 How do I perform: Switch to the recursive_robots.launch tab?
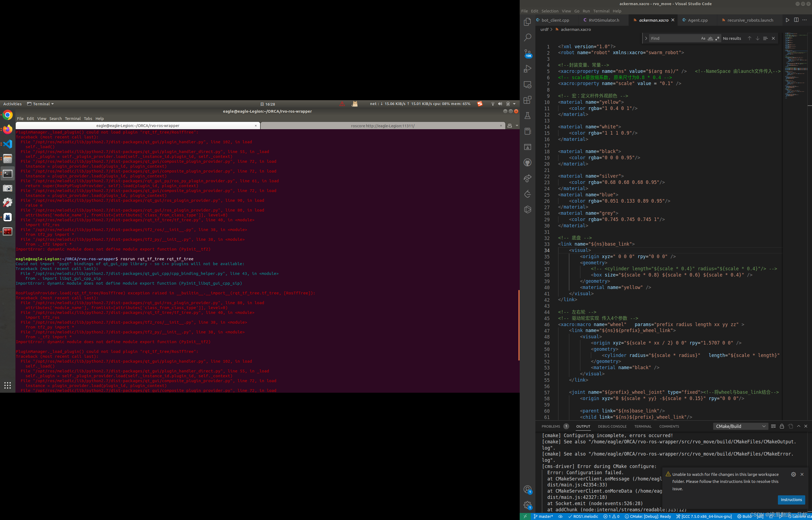coord(750,20)
